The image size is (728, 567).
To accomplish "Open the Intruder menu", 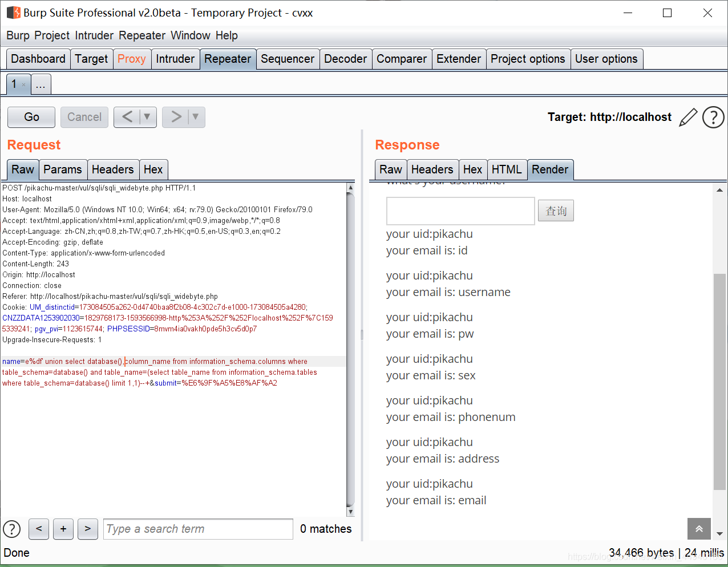I will [x=94, y=35].
